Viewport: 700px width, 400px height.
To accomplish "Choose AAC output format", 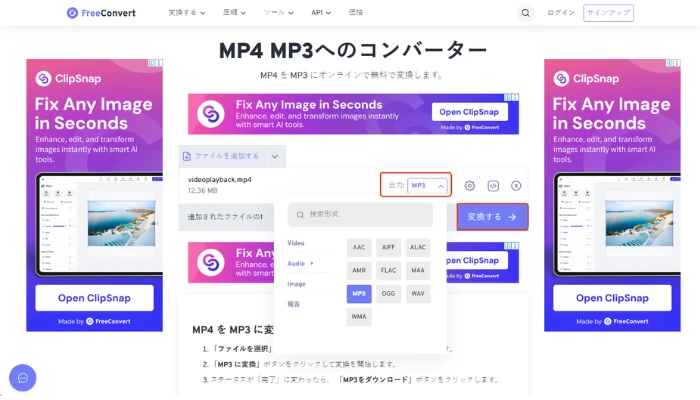I will point(359,247).
